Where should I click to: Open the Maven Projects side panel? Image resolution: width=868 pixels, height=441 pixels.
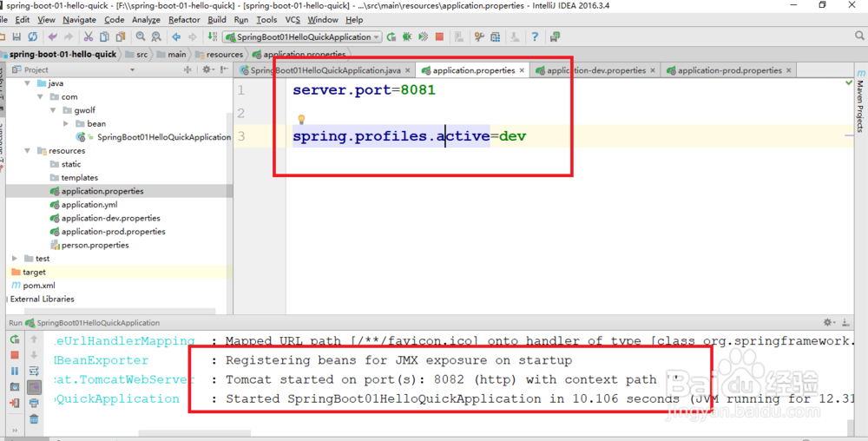pyautogui.click(x=859, y=100)
